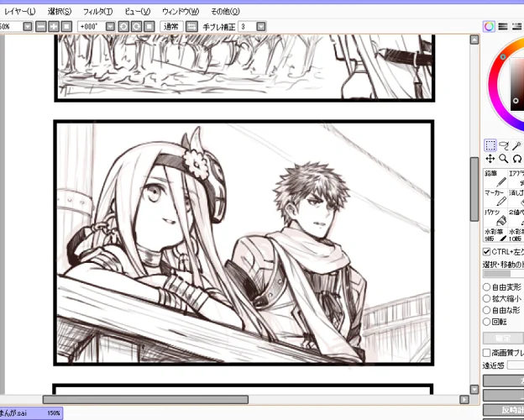Open the 選択(S) menu

60,12
